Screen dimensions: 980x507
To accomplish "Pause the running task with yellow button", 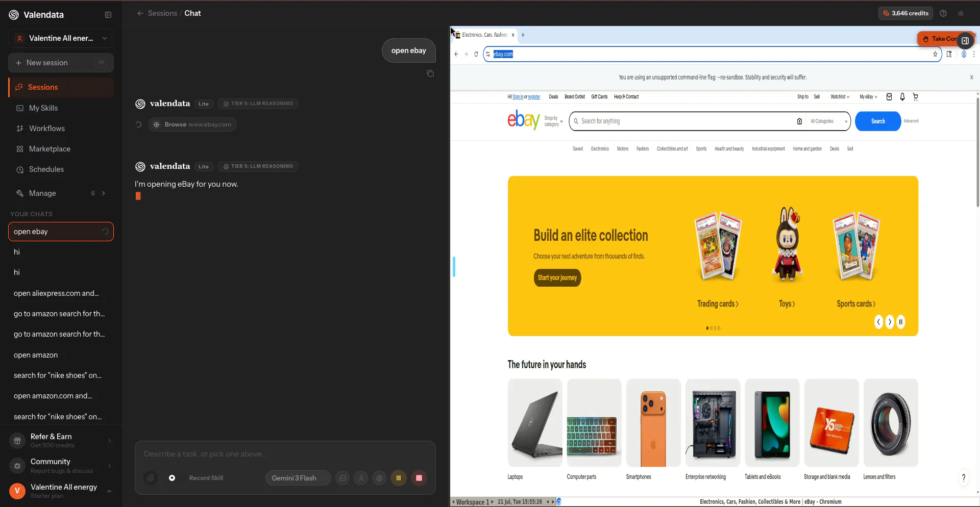I will tap(399, 478).
